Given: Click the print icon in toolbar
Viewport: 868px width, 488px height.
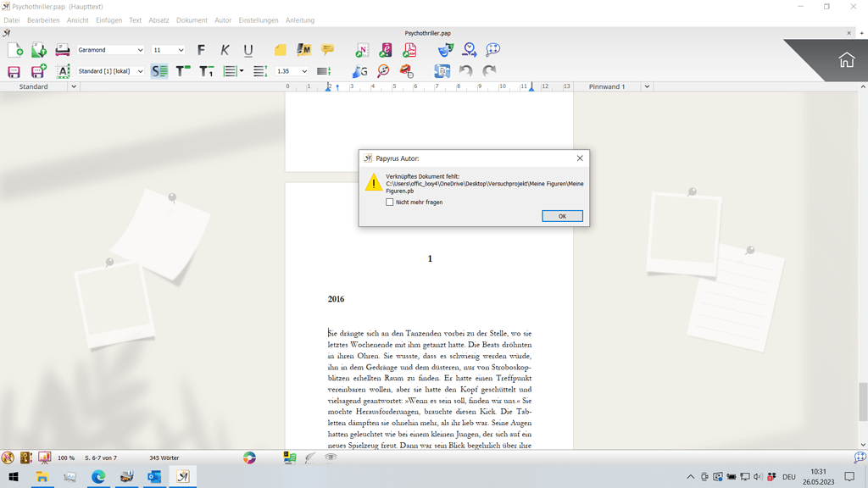Looking at the screenshot, I should coord(63,50).
